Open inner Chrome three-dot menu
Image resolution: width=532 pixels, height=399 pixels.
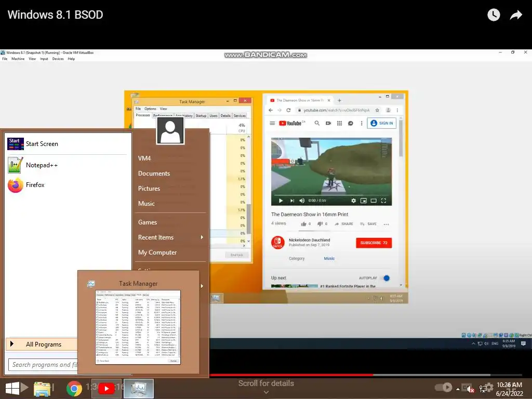coord(397,110)
